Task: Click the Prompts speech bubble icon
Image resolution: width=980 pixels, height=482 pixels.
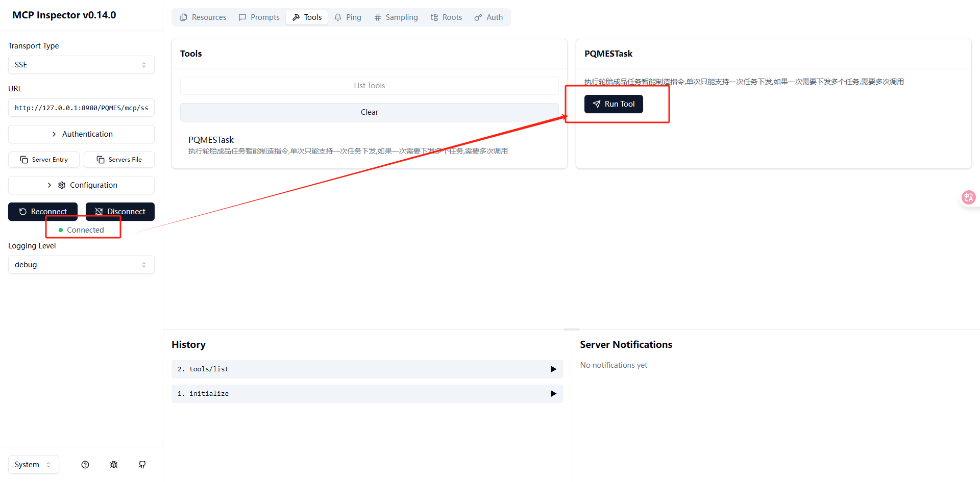Action: (243, 17)
